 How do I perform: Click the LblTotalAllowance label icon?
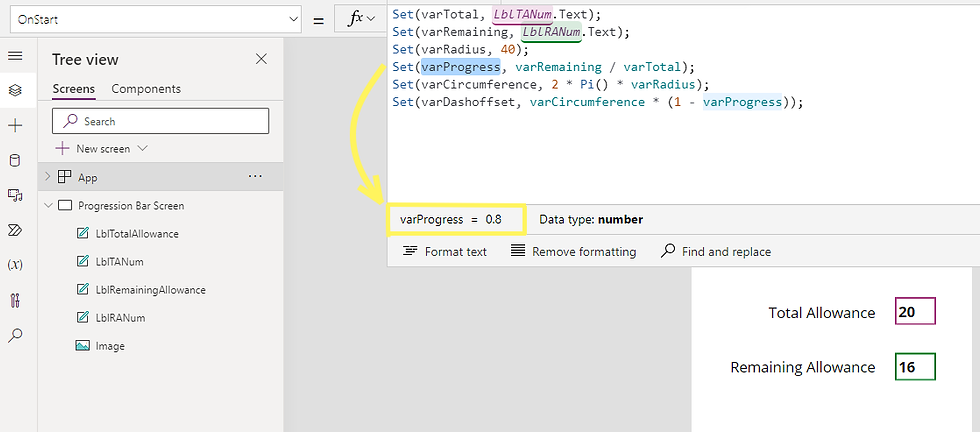coord(82,234)
